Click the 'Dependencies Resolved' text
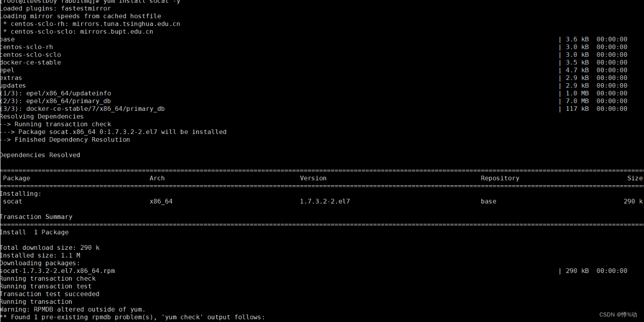 coord(40,155)
